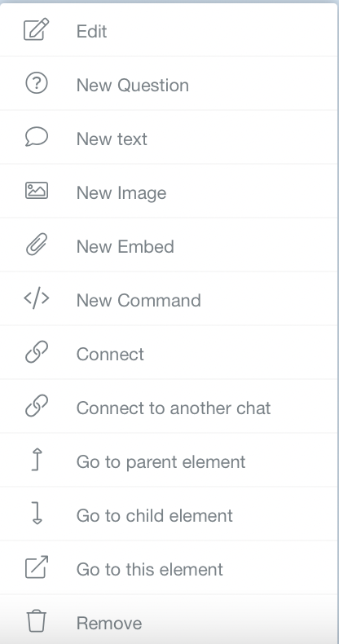Select New Command menu item

click(168, 298)
